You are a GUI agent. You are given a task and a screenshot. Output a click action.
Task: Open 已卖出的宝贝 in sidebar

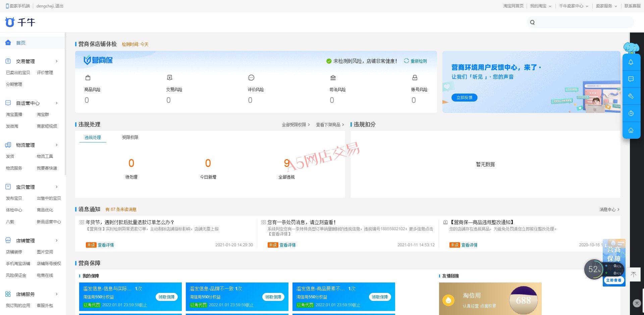[18, 72]
